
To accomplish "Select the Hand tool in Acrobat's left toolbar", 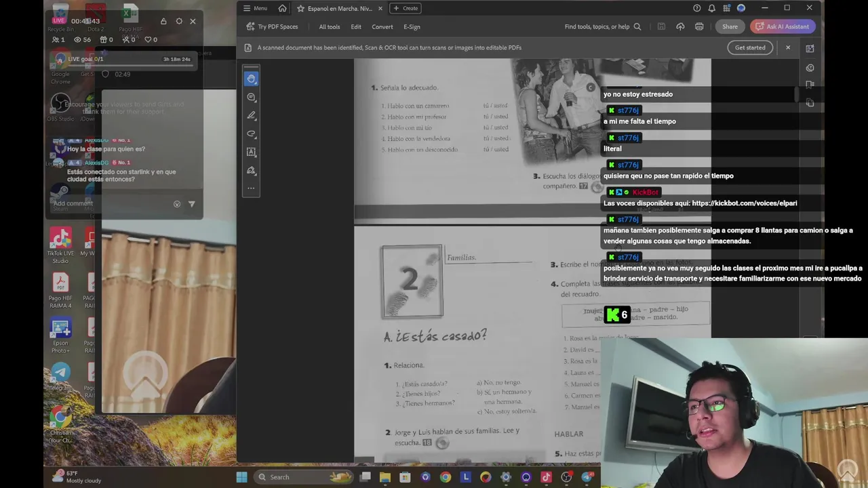I will coord(251,79).
